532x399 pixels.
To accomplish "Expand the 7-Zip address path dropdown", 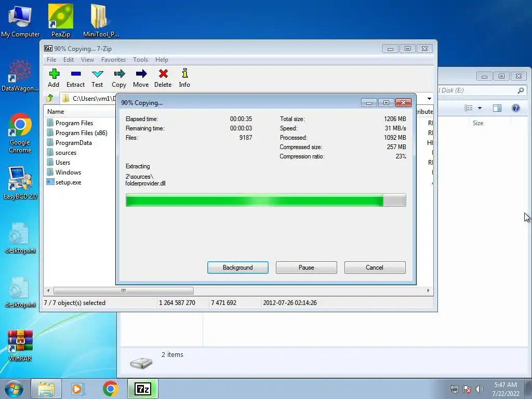I will [x=429, y=98].
